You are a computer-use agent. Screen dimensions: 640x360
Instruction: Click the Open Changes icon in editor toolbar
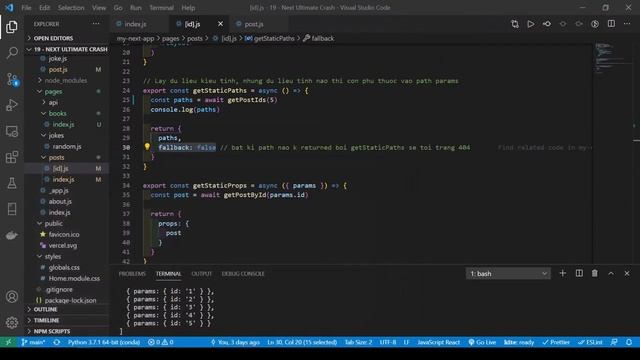click(515, 24)
